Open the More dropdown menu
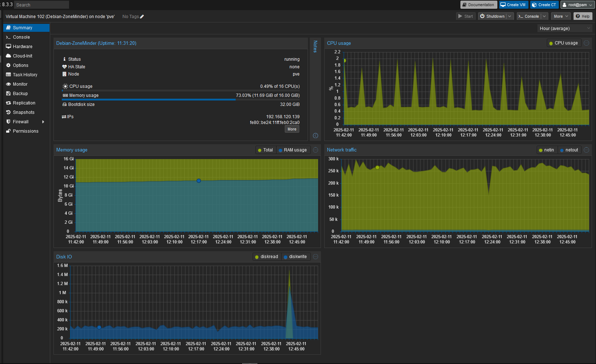This screenshot has width=596, height=364. tap(561, 16)
